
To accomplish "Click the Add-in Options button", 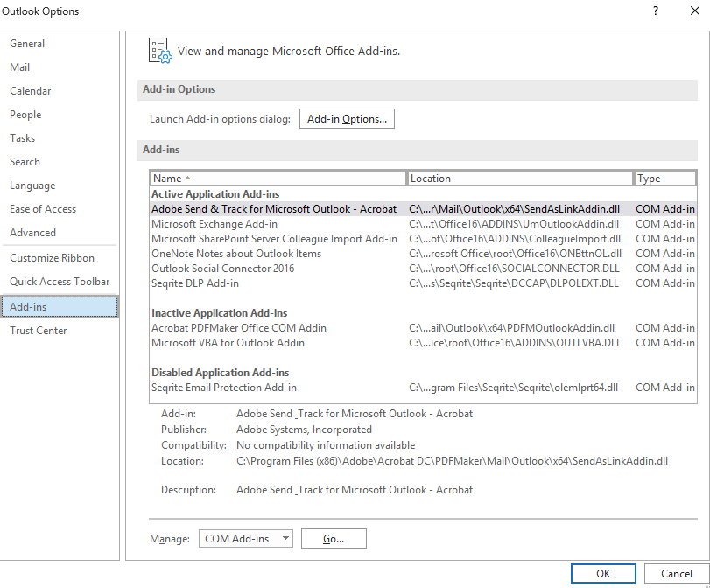I will 347,119.
